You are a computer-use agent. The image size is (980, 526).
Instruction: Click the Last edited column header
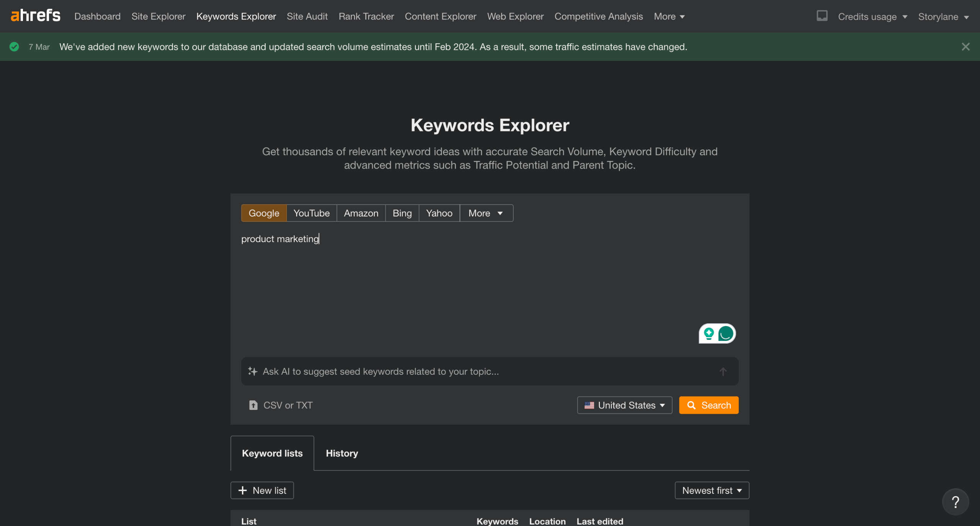pyautogui.click(x=600, y=521)
